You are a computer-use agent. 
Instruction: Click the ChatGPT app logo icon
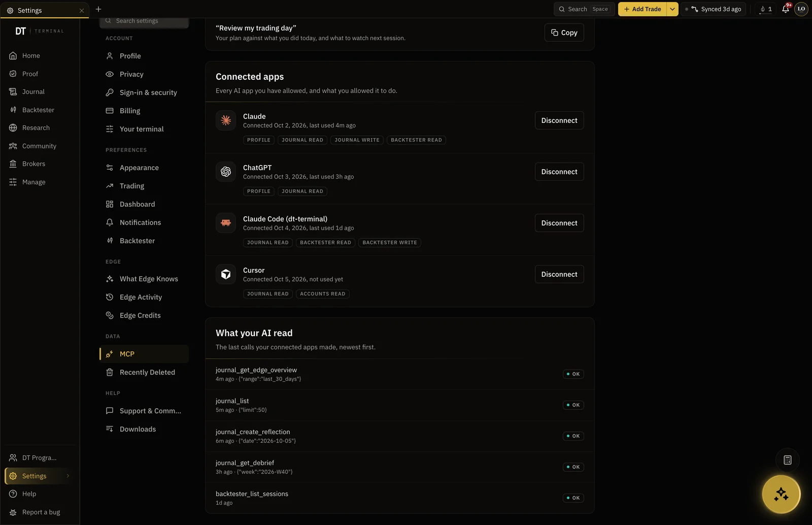click(x=226, y=172)
